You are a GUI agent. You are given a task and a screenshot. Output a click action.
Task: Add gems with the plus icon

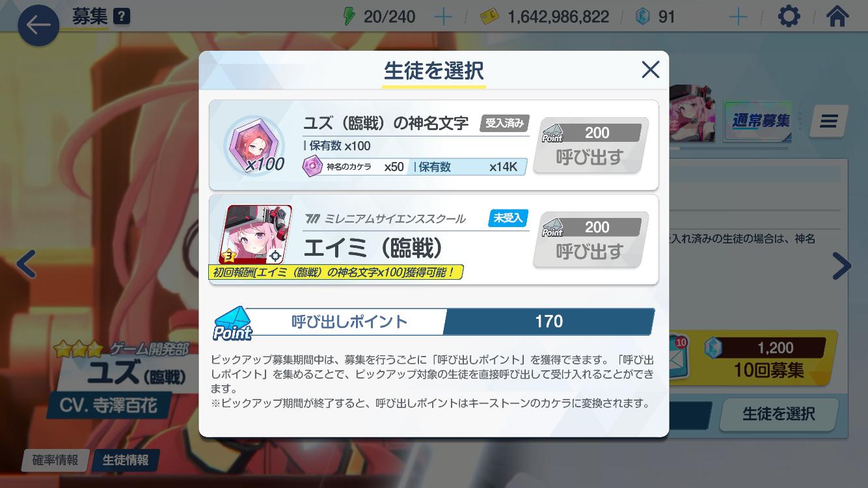pos(738,17)
